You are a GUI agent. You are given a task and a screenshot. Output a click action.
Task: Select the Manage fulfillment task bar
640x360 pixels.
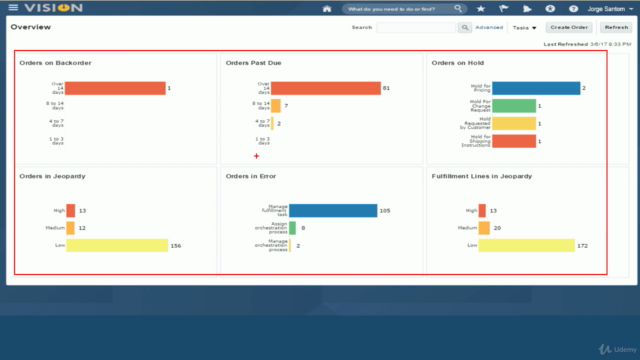point(333,211)
